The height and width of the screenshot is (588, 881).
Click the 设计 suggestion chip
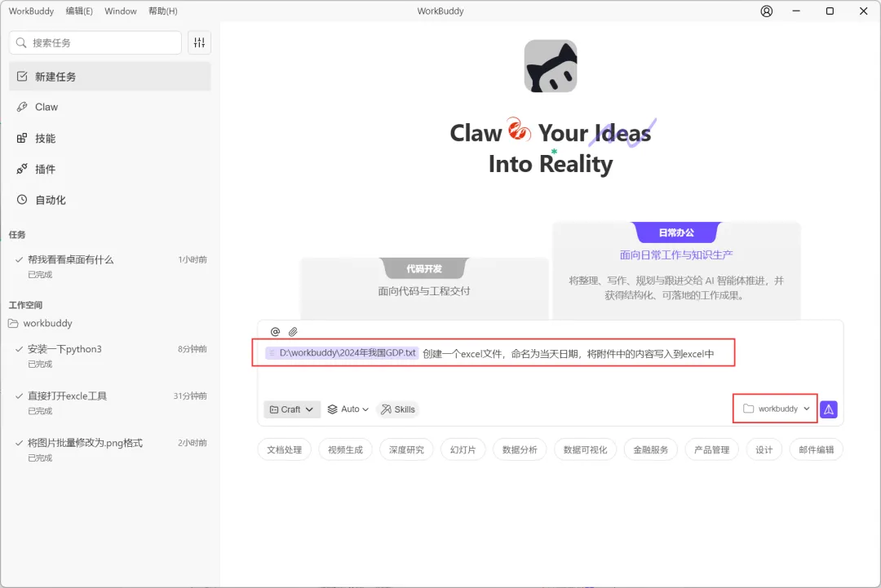pyautogui.click(x=764, y=450)
